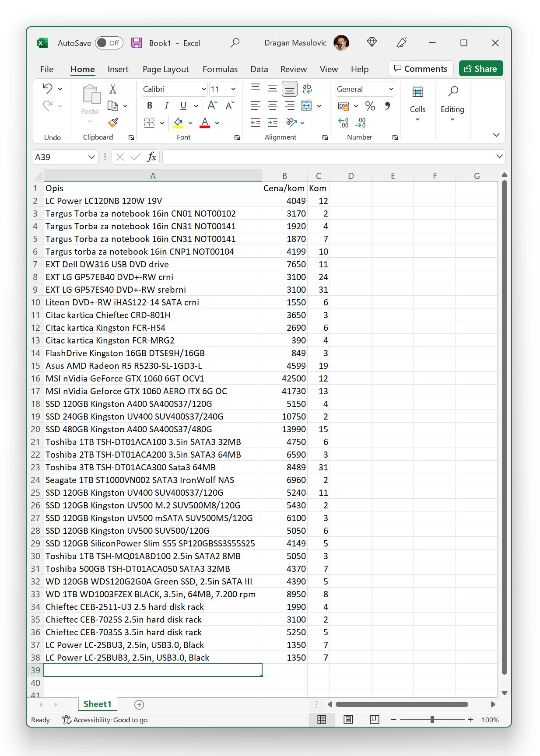Toggle Center horizontal alignment

click(273, 105)
